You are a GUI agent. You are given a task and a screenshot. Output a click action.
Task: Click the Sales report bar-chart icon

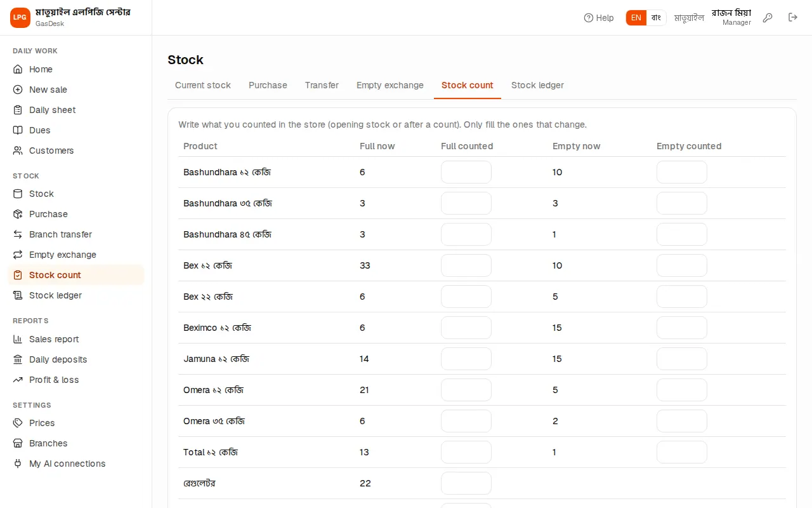[18, 339]
